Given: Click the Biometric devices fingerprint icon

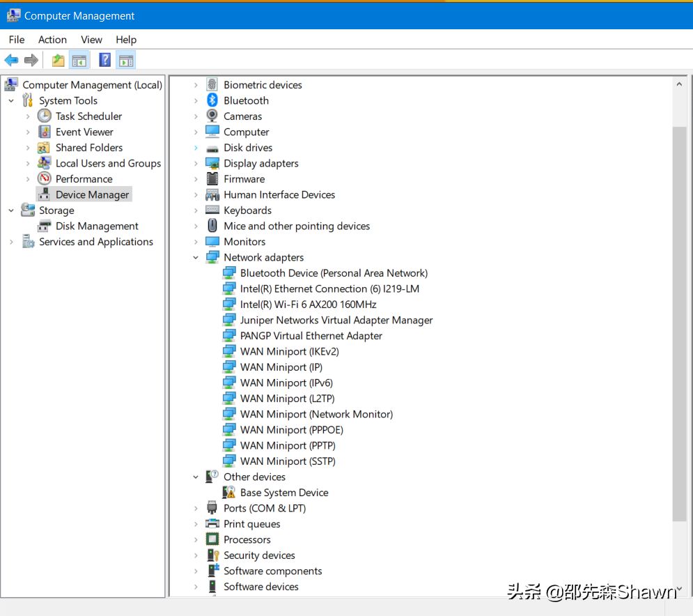Looking at the screenshot, I should click(x=212, y=84).
